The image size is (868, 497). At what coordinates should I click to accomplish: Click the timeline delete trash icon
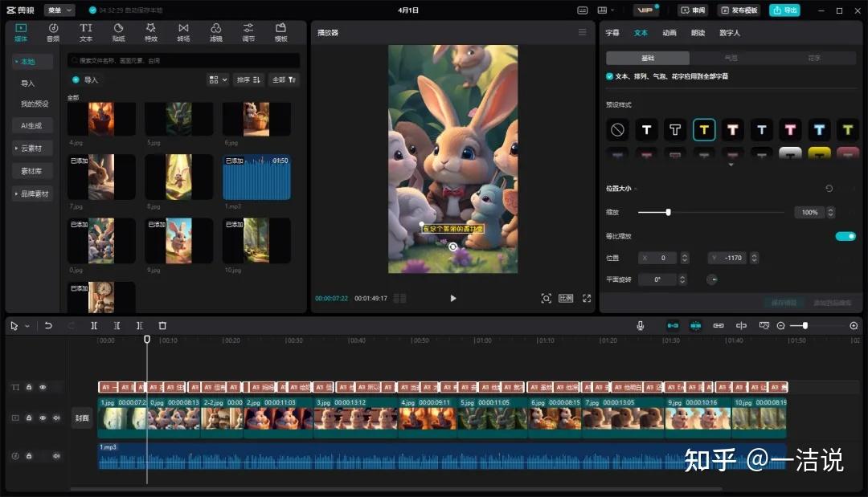coord(162,326)
